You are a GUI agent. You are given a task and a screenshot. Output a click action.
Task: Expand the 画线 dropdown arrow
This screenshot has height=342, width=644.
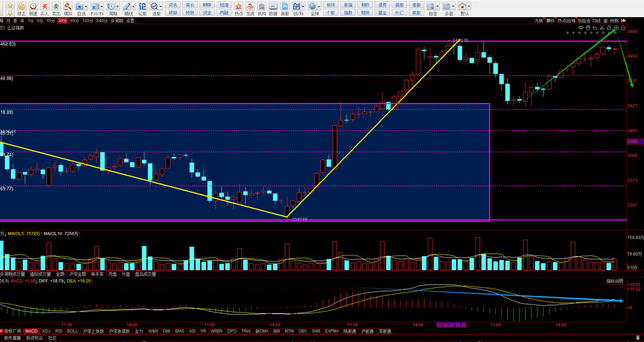click(134, 6)
